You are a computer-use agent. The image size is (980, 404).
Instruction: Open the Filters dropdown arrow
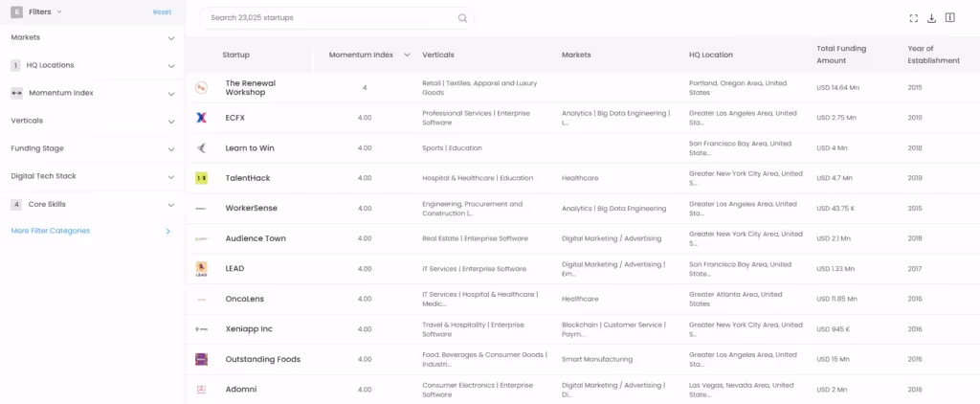[59, 11]
